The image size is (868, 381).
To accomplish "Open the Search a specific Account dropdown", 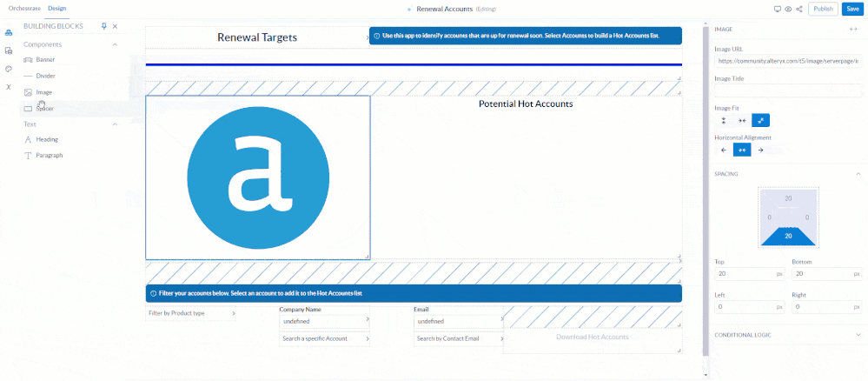I will 325,338.
